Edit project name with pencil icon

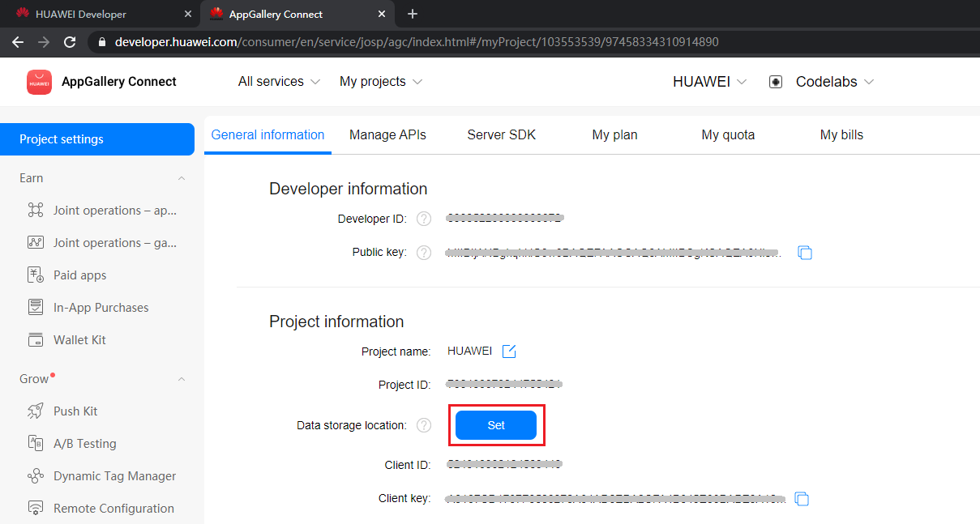click(509, 351)
